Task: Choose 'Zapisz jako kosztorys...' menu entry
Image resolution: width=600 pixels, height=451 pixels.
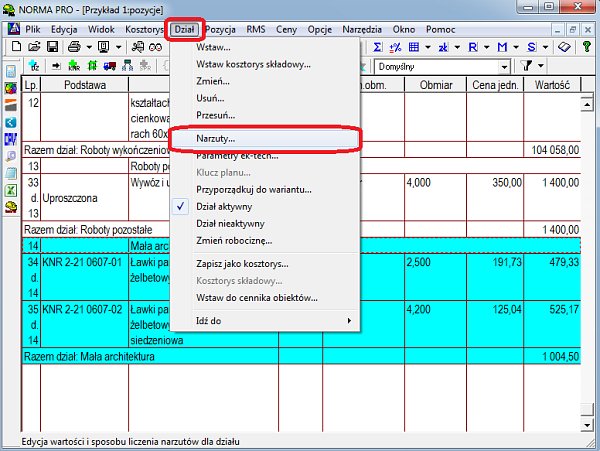Action: tap(242, 263)
